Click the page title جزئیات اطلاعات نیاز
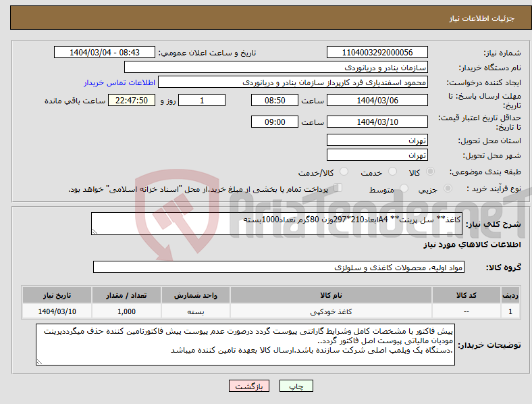 tap(482, 18)
